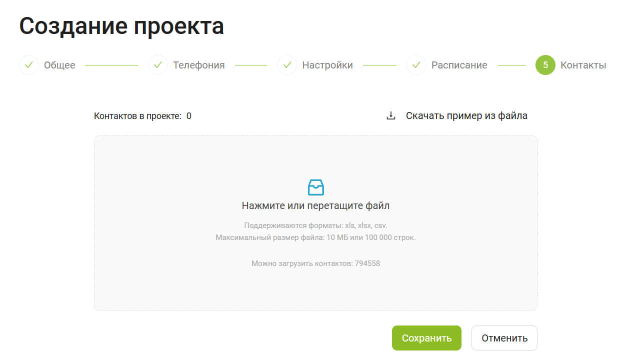Select the checkmark circle for Настройки step

[287, 65]
